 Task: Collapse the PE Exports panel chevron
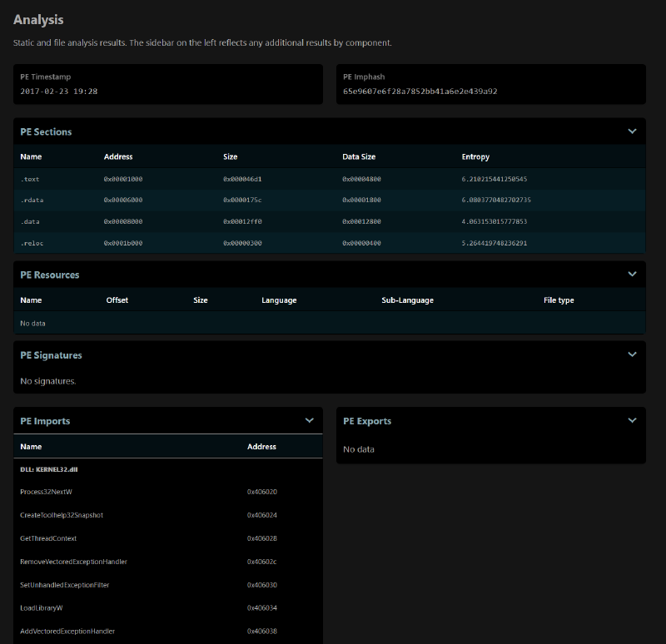point(632,421)
